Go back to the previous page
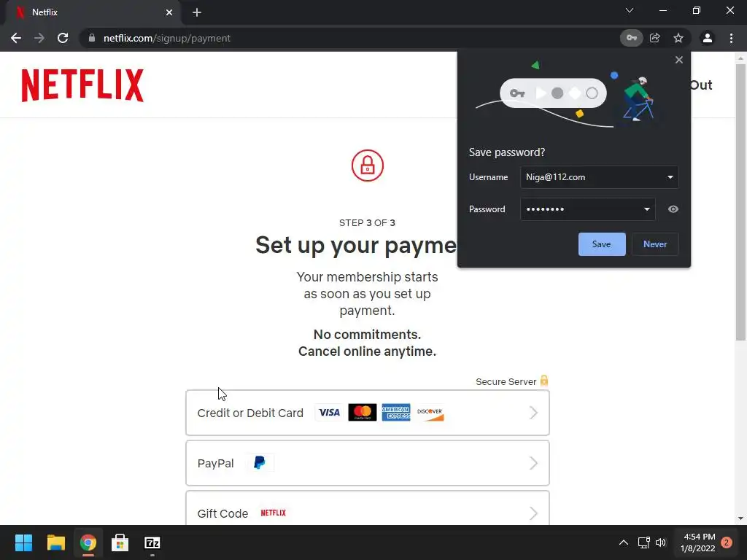 pyautogui.click(x=16, y=38)
